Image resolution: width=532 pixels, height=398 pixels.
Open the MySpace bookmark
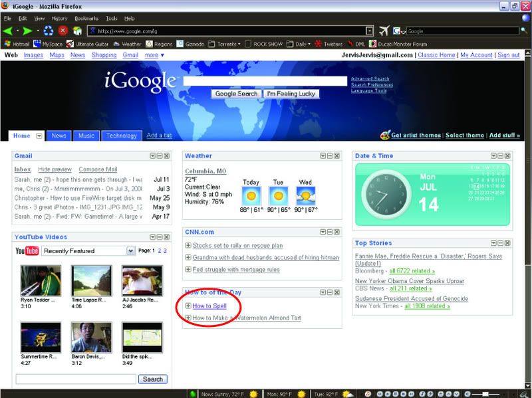pyautogui.click(x=48, y=44)
